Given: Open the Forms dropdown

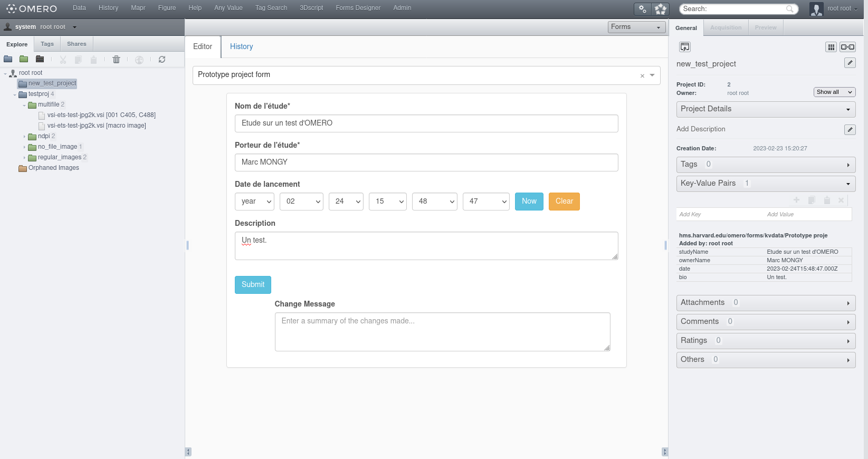Looking at the screenshot, I should click(x=637, y=27).
